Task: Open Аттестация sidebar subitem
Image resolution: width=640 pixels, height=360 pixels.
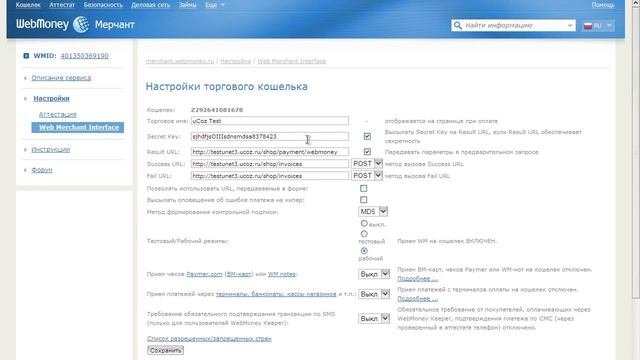Action: (x=58, y=114)
